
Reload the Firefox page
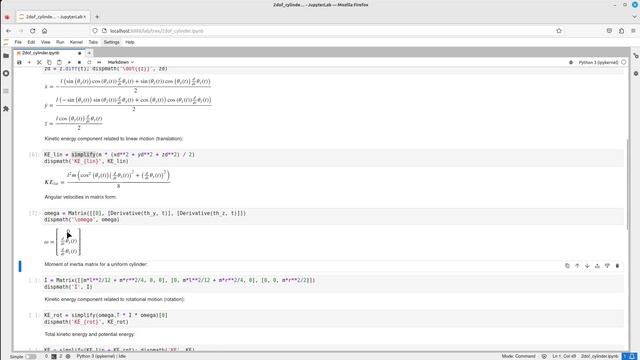33,31
